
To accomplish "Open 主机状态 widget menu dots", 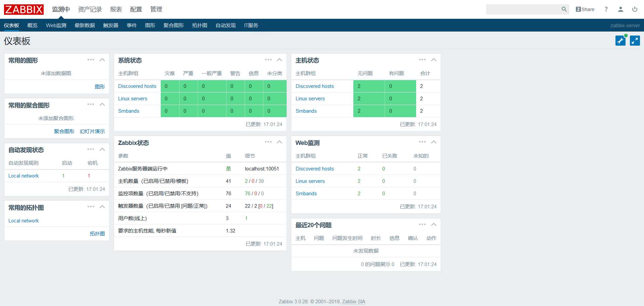I will click(x=422, y=60).
